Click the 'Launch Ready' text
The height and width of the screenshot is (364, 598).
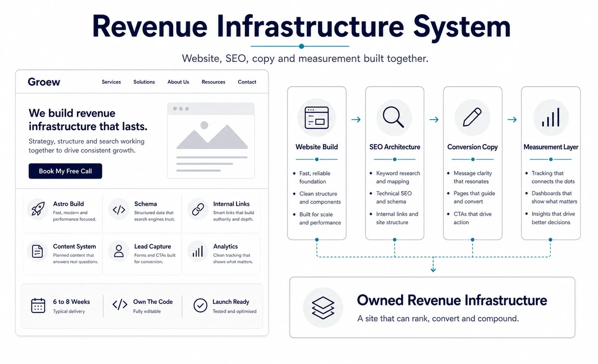point(231,302)
